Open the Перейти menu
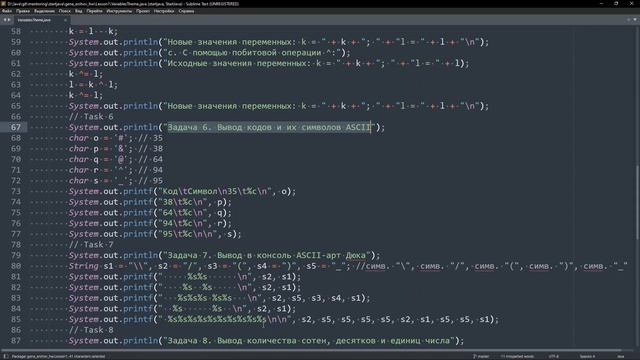 pyautogui.click(x=95, y=11)
